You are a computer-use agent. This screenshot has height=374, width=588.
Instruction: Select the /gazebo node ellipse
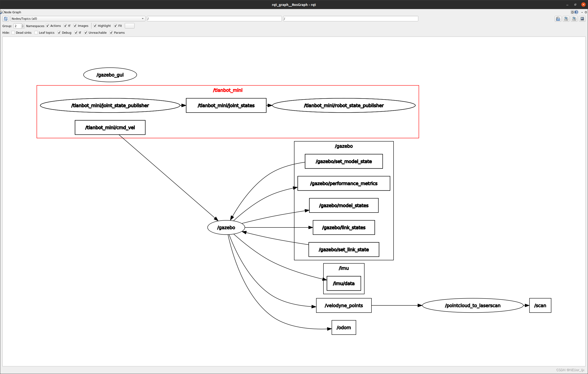[226, 227]
